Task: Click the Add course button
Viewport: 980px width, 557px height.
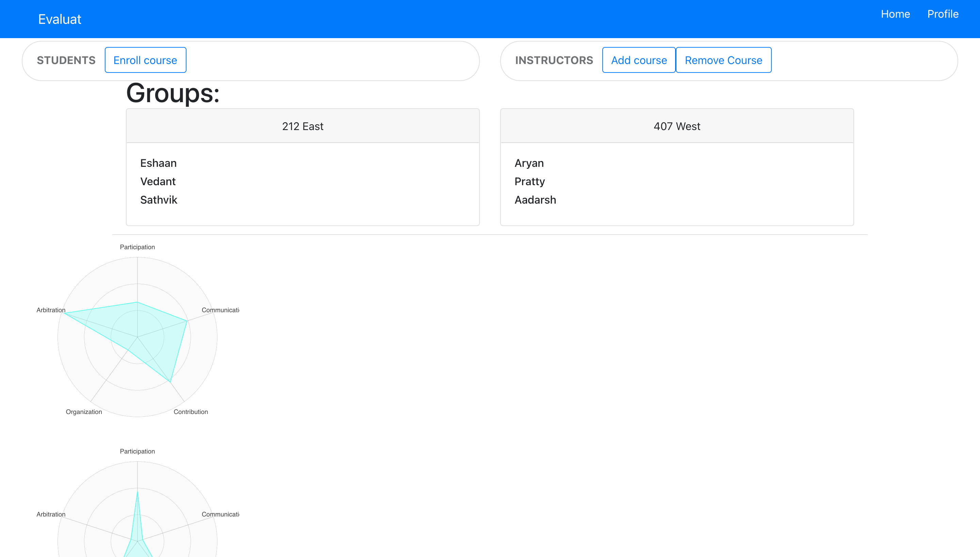Action: tap(639, 60)
